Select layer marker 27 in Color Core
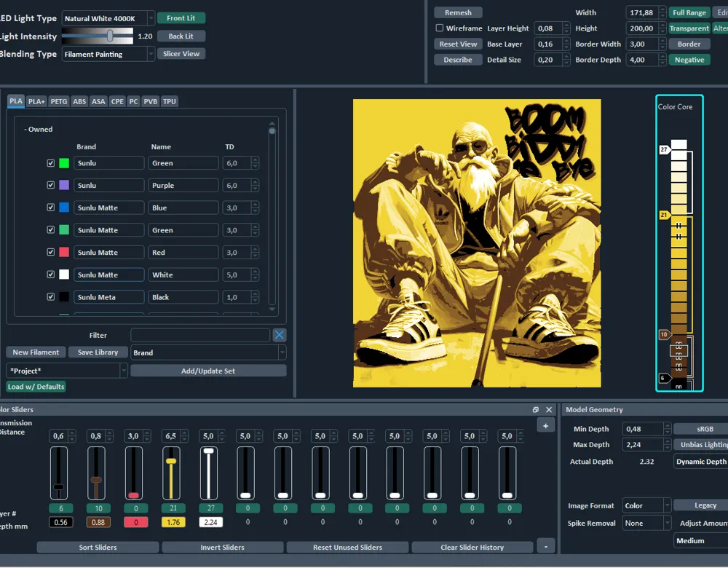Image resolution: width=728 pixels, height=568 pixels. [664, 149]
